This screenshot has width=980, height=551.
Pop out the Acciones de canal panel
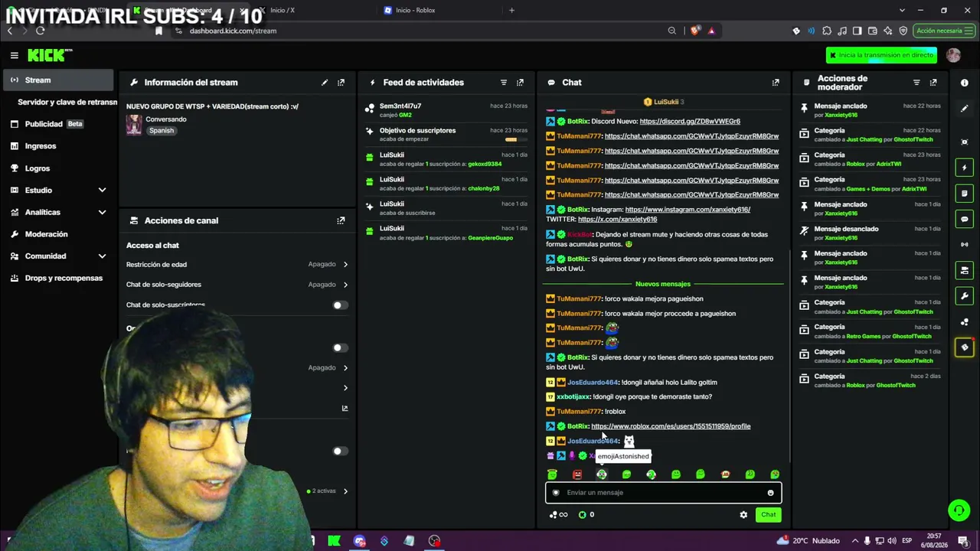(341, 220)
